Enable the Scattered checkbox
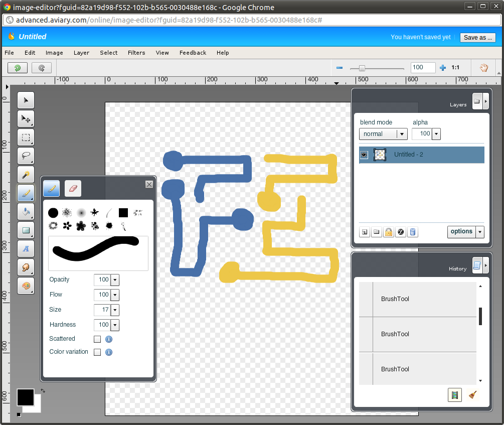504x425 pixels. (97, 339)
